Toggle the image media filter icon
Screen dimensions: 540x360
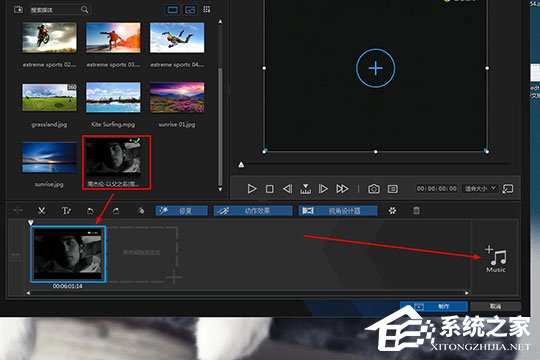coord(190,10)
